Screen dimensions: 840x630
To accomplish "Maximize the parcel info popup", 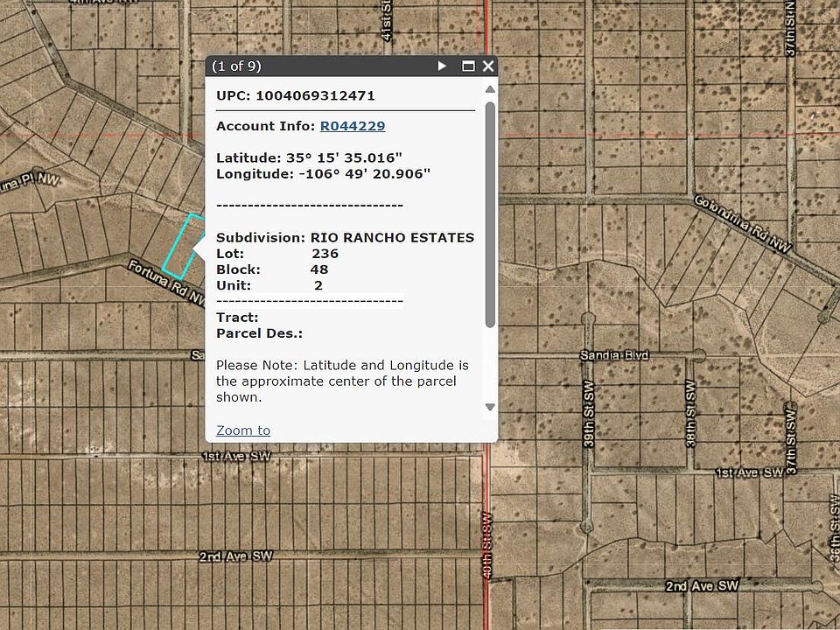I will tap(468, 66).
